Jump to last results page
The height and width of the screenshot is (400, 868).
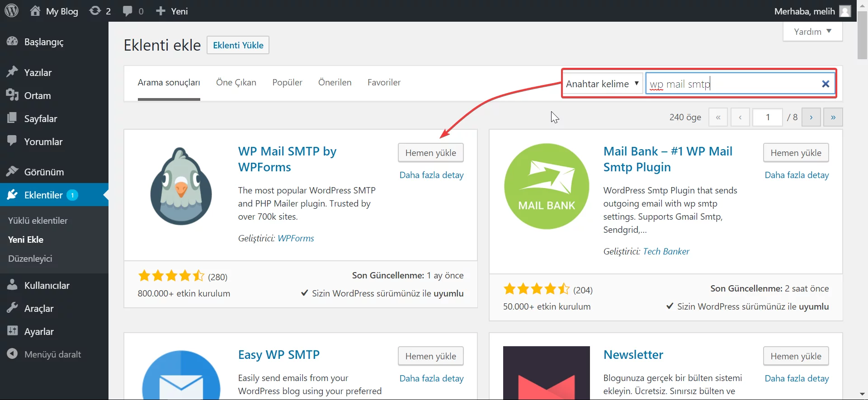tap(833, 118)
